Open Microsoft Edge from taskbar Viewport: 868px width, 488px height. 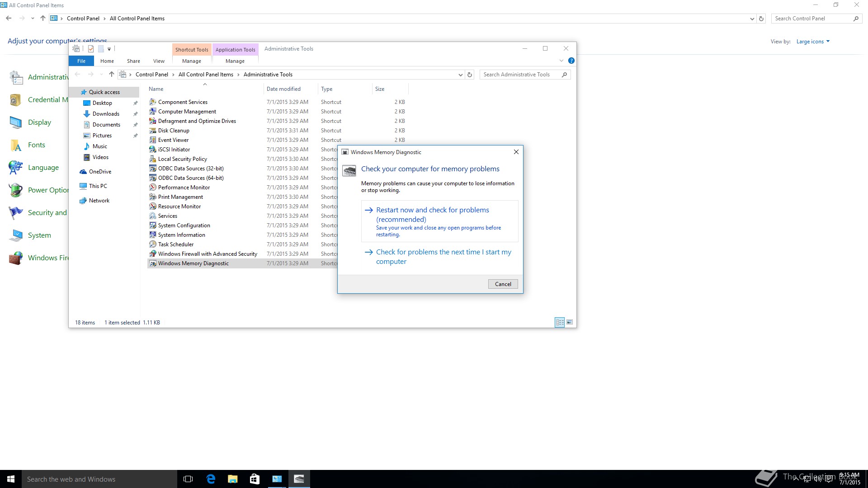click(211, 479)
